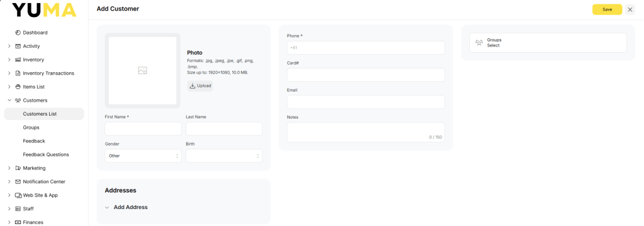Screen dimensions: 644x226
Task: Focus the First Name input field
Action: [143, 129]
